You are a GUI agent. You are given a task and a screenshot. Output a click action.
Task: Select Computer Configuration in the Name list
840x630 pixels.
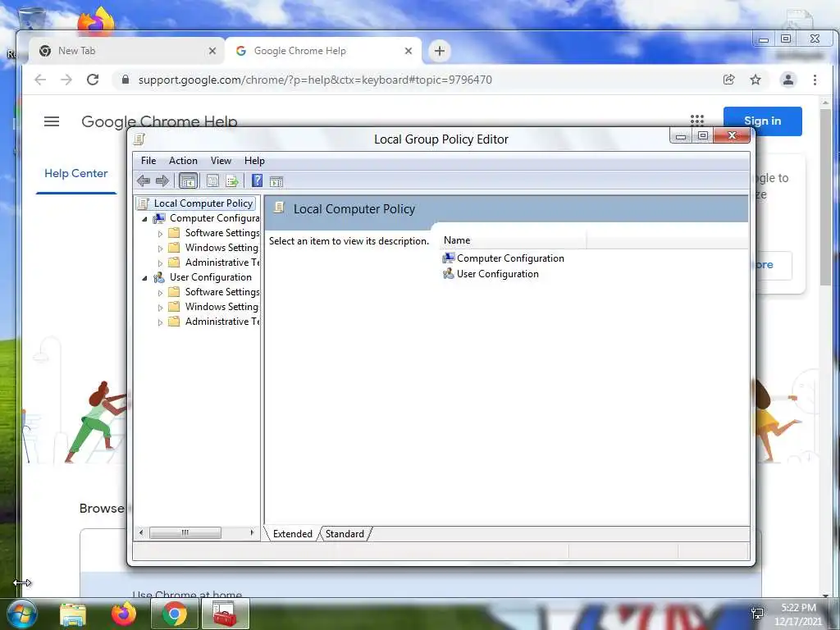pyautogui.click(x=510, y=258)
